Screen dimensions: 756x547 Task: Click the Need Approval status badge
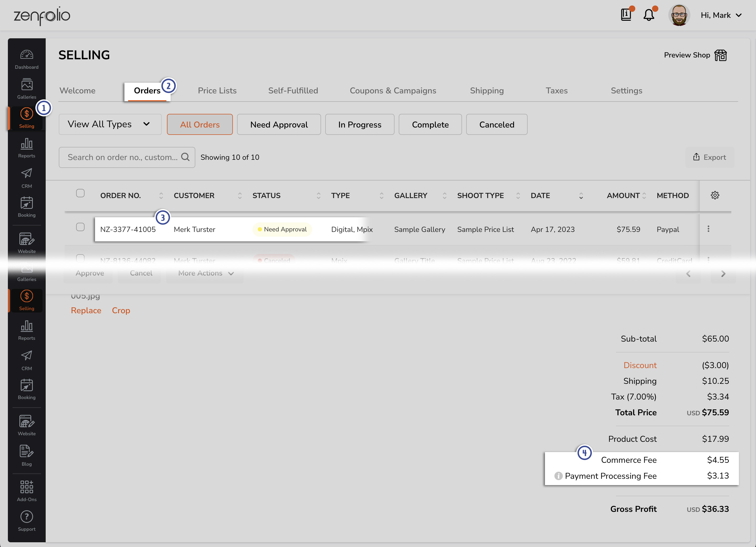[x=282, y=229]
